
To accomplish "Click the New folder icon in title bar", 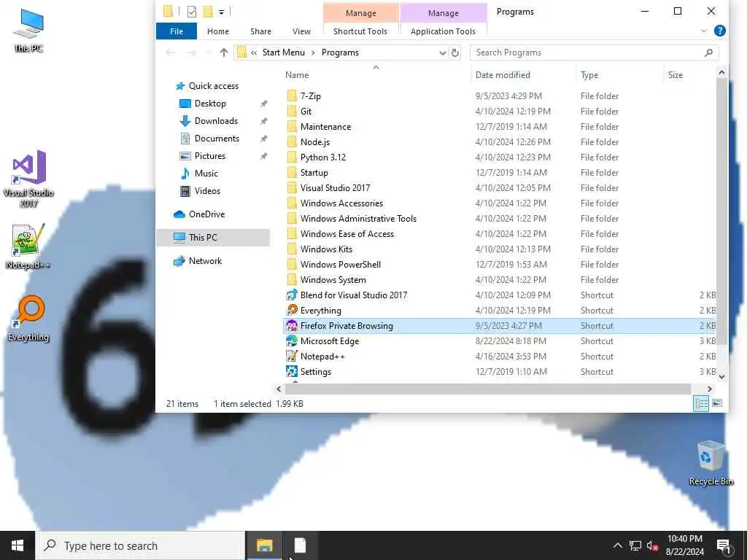I will coord(208,12).
